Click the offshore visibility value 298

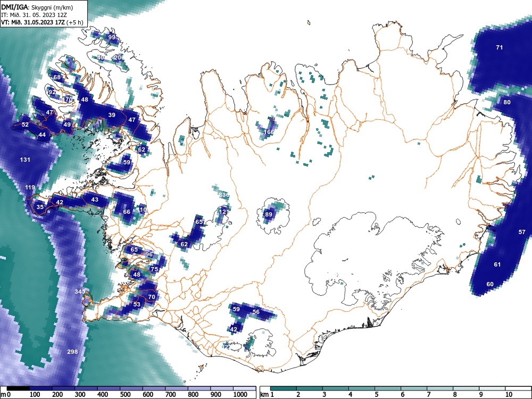point(72,352)
